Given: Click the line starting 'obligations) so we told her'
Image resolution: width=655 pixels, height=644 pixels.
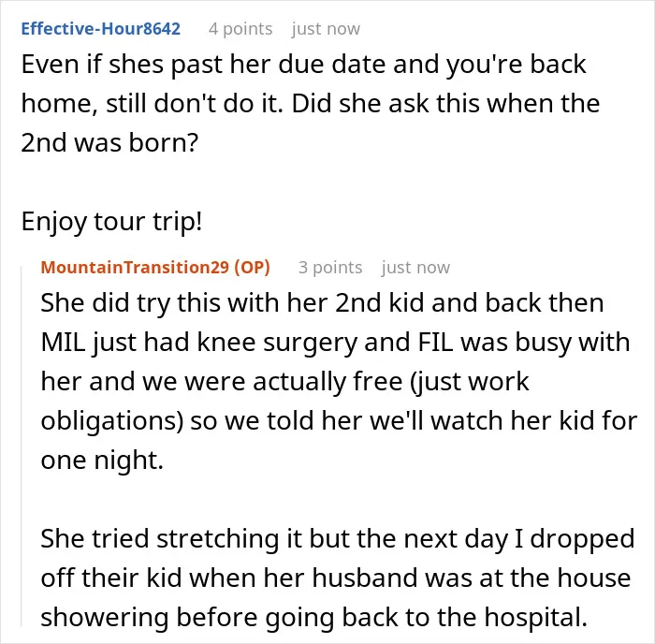Looking at the screenshot, I should click(x=339, y=421).
